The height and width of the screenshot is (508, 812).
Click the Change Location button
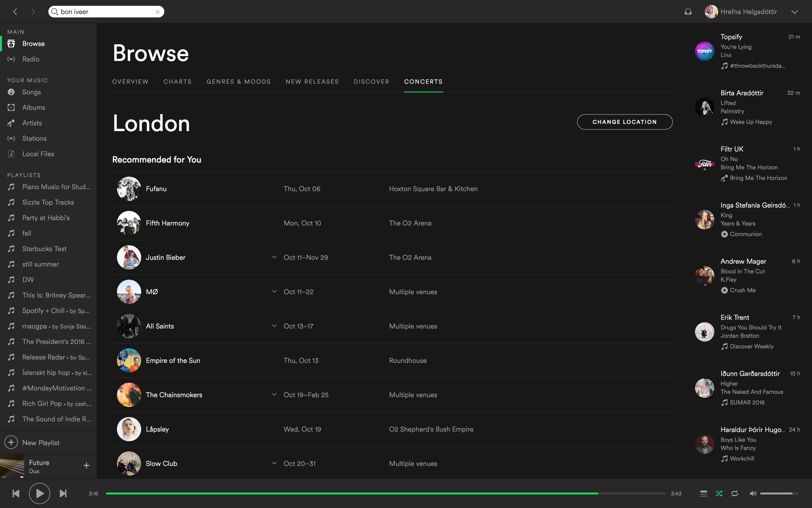coord(624,122)
